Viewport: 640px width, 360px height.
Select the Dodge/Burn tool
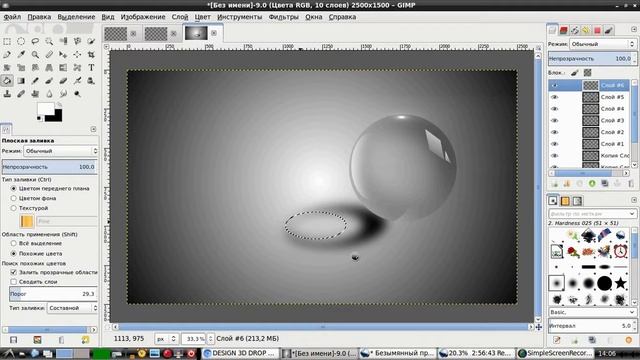tap(77, 94)
